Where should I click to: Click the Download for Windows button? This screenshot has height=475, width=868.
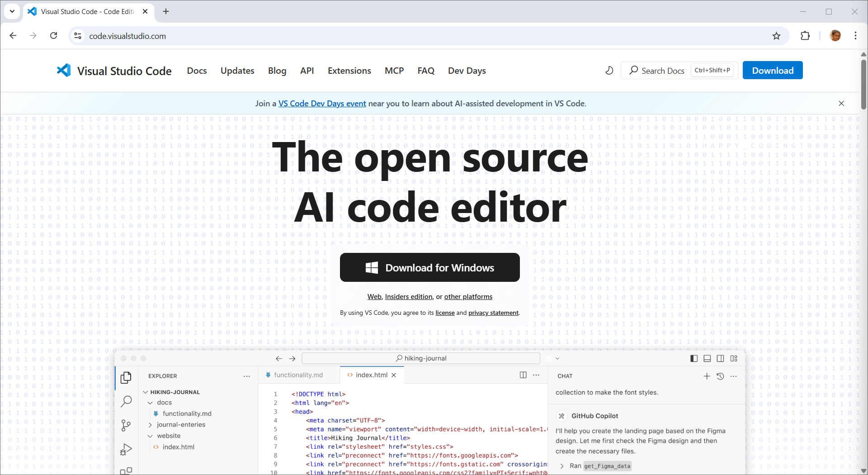(x=429, y=267)
